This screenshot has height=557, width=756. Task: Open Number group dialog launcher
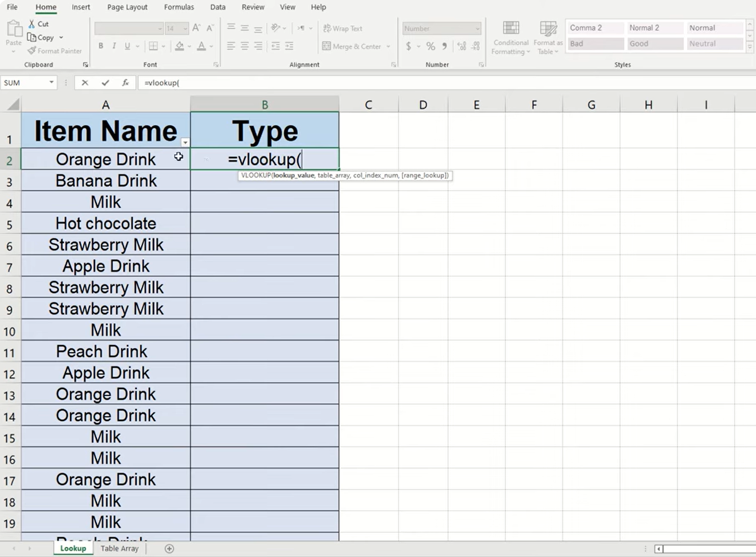481,65
